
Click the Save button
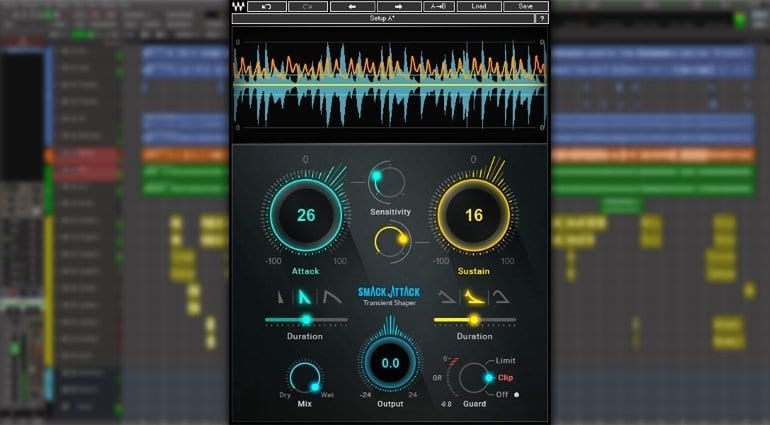coord(525,6)
